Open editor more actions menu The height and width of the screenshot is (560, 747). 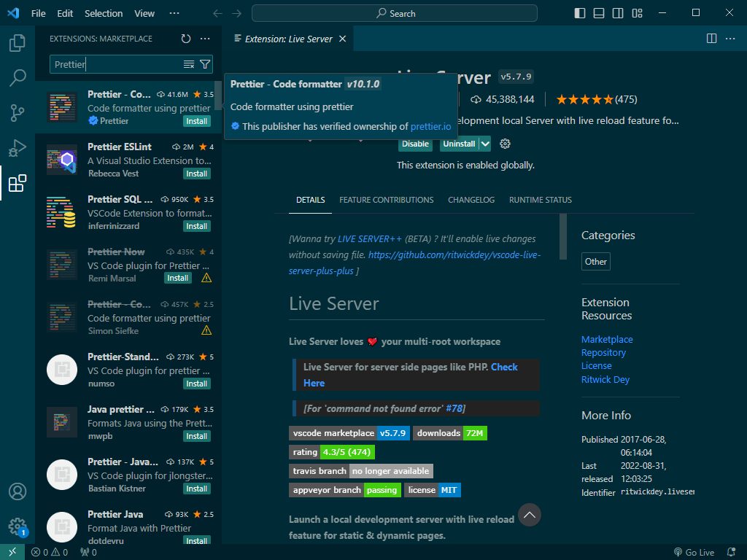point(730,39)
